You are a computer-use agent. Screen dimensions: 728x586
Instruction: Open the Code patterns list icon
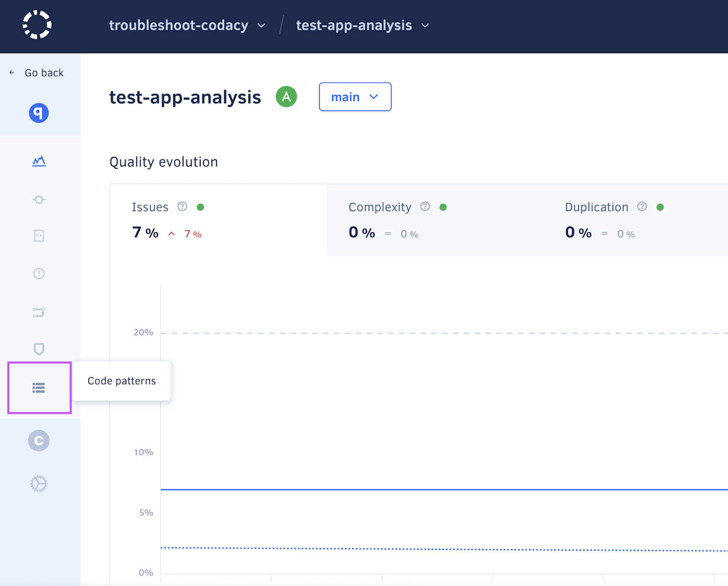(x=39, y=388)
